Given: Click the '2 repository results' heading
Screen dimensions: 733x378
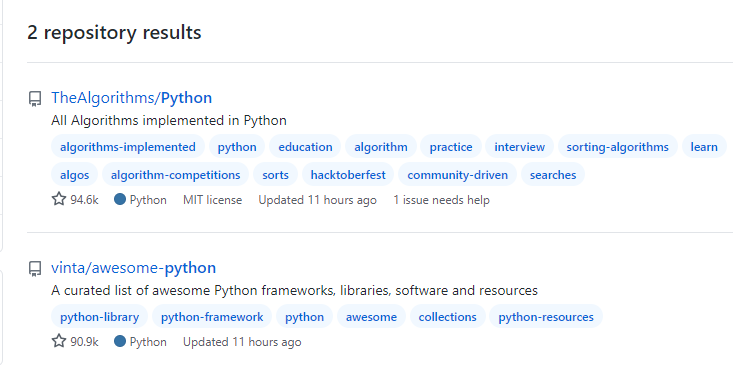Looking at the screenshot, I should [114, 32].
